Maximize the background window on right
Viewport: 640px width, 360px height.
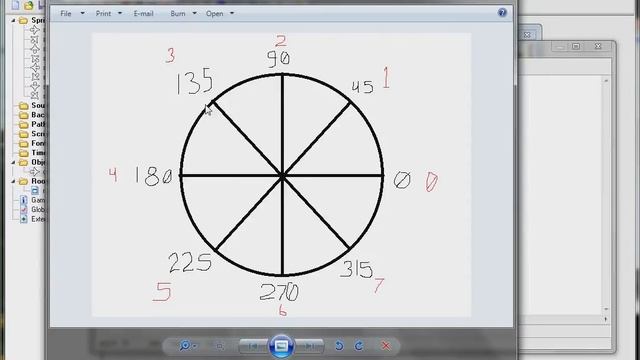[576, 46]
